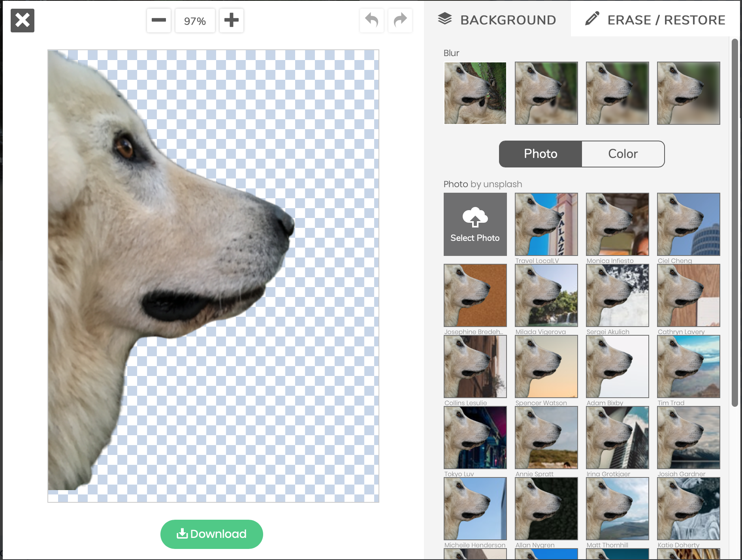
Task: Undo the last edit
Action: coord(371,20)
